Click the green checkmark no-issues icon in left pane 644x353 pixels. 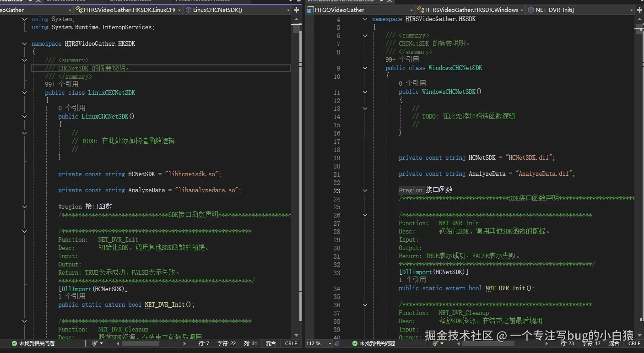point(14,343)
